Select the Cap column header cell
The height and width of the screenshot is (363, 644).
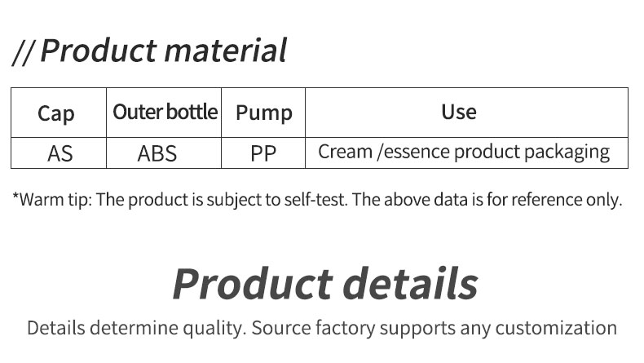pyautogui.click(x=56, y=113)
